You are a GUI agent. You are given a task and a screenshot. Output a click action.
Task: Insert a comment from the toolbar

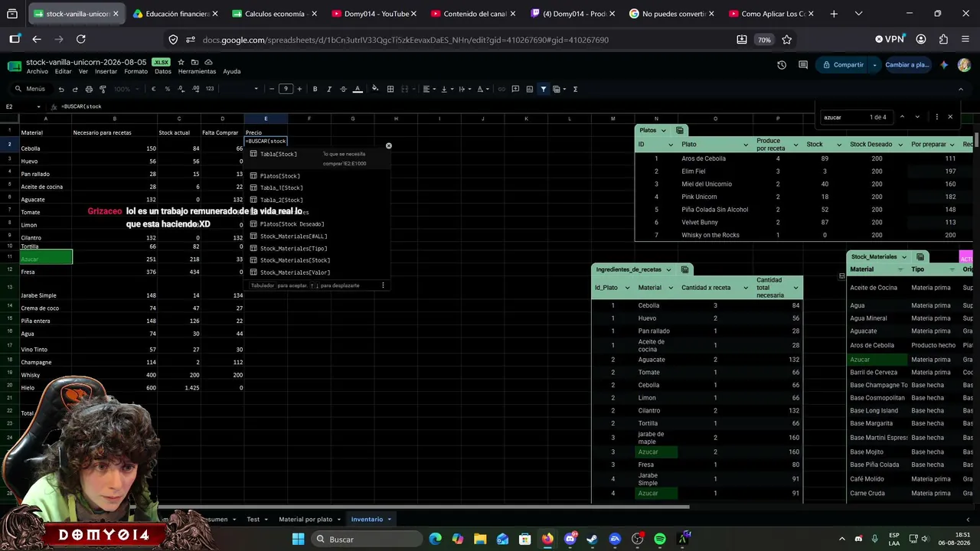pyautogui.click(x=515, y=89)
